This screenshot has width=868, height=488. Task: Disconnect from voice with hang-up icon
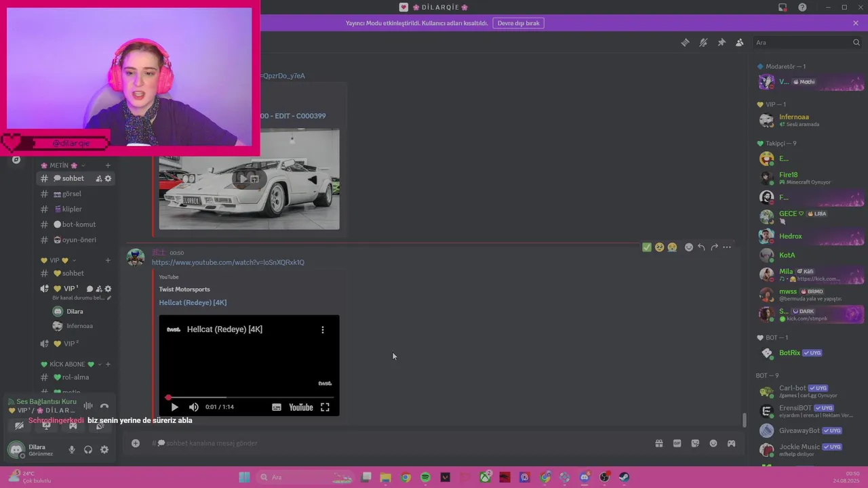104,406
